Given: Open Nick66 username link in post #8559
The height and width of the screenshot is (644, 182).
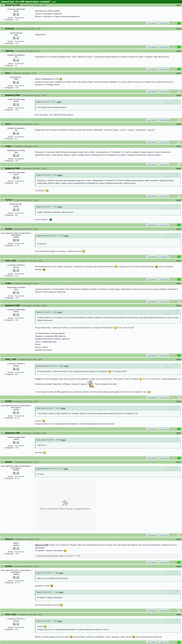Looking at the screenshot, I should (x=9, y=566).
